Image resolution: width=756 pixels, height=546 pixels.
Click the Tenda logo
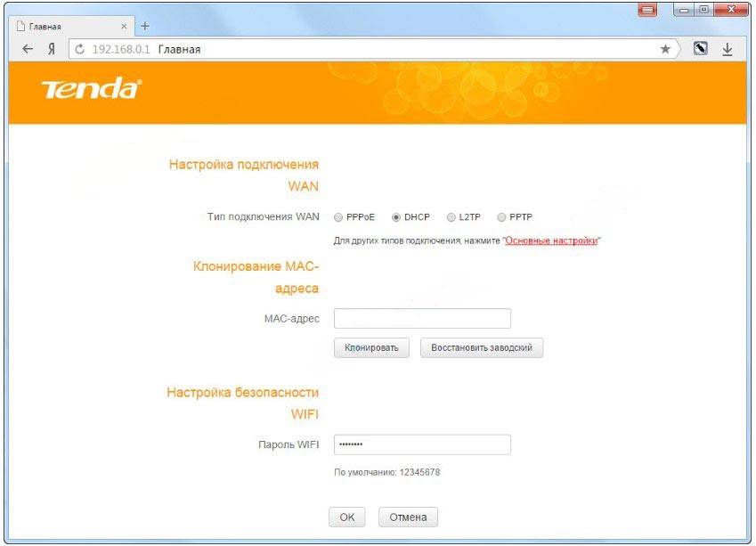click(x=91, y=89)
